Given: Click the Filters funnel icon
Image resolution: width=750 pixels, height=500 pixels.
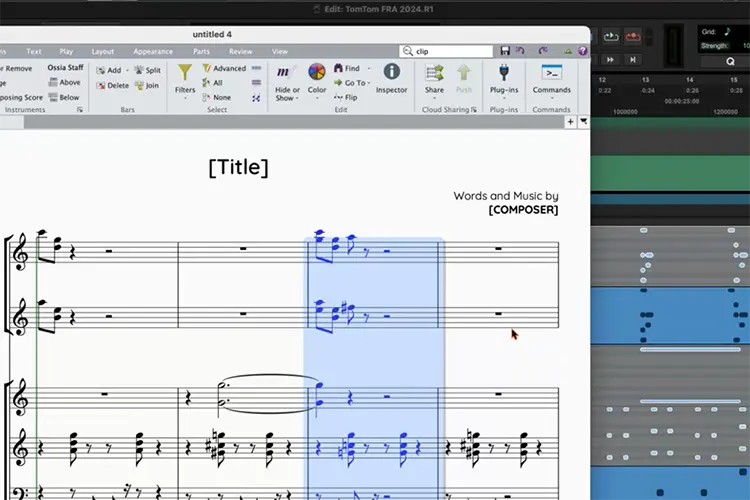Looking at the screenshot, I should point(185,73).
